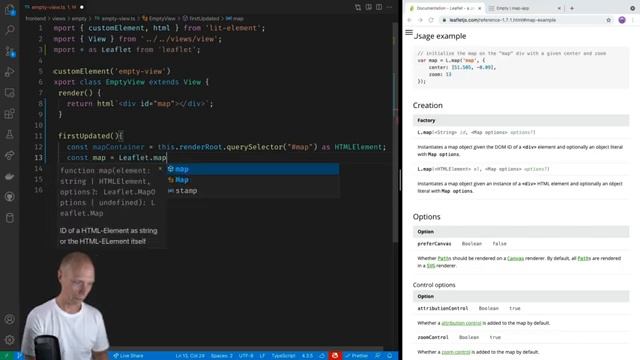Go back in the browser

click(409, 20)
